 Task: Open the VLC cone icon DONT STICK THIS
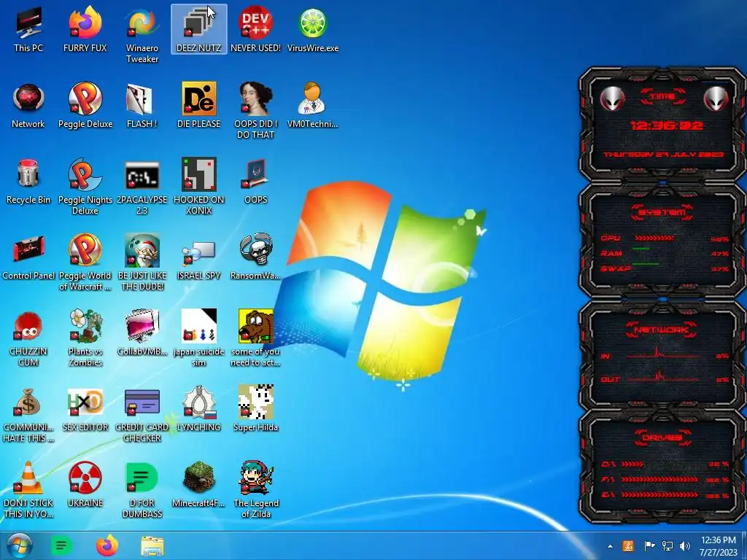pos(28,489)
